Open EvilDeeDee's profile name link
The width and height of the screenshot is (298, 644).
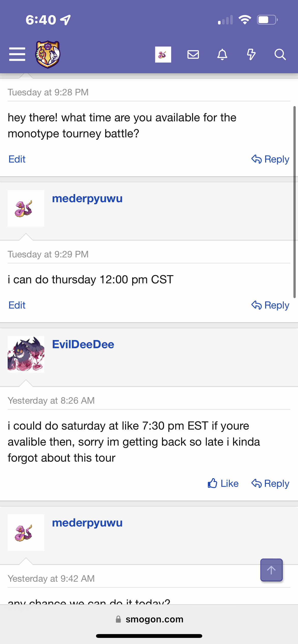pos(83,344)
